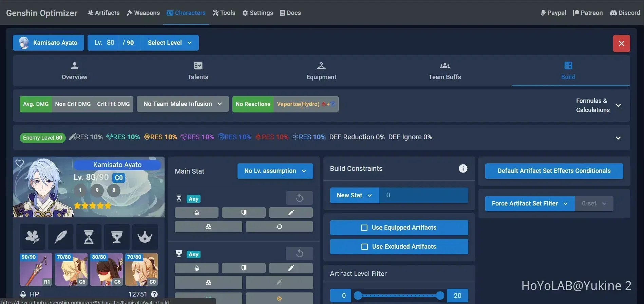Expand the Formulas & Calculations section
The image size is (644, 304).
(x=618, y=105)
